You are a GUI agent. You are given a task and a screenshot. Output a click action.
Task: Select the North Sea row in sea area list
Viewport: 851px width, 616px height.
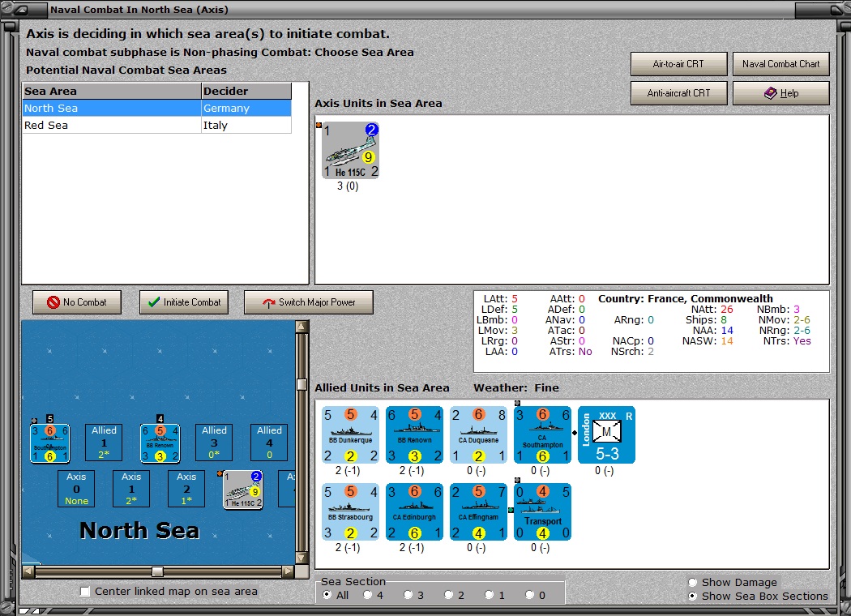click(157, 108)
